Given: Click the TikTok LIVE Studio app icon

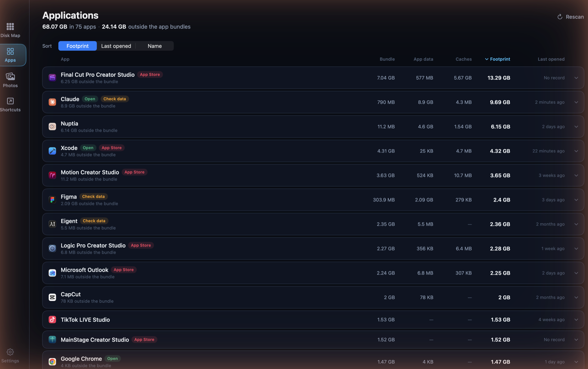Looking at the screenshot, I should click(52, 320).
